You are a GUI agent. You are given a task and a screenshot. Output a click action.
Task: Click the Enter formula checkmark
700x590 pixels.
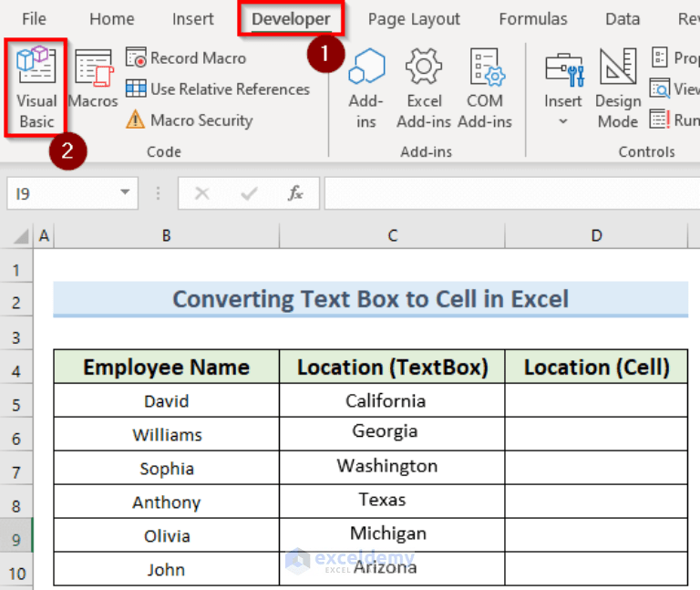[249, 193]
